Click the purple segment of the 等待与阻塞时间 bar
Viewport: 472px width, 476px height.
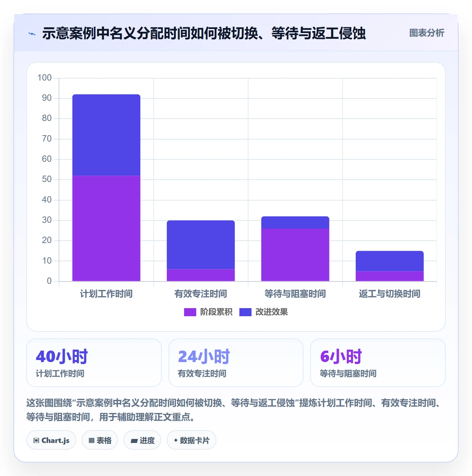pos(295,255)
